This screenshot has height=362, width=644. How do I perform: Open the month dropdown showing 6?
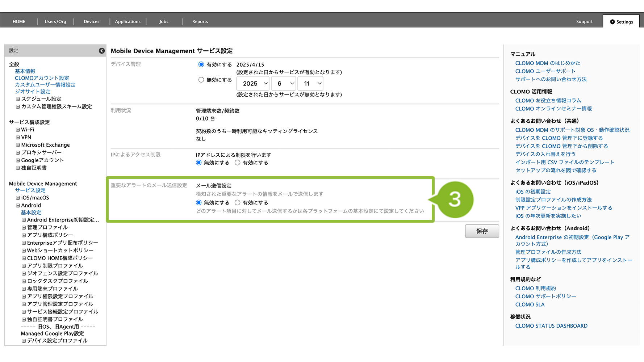point(284,84)
